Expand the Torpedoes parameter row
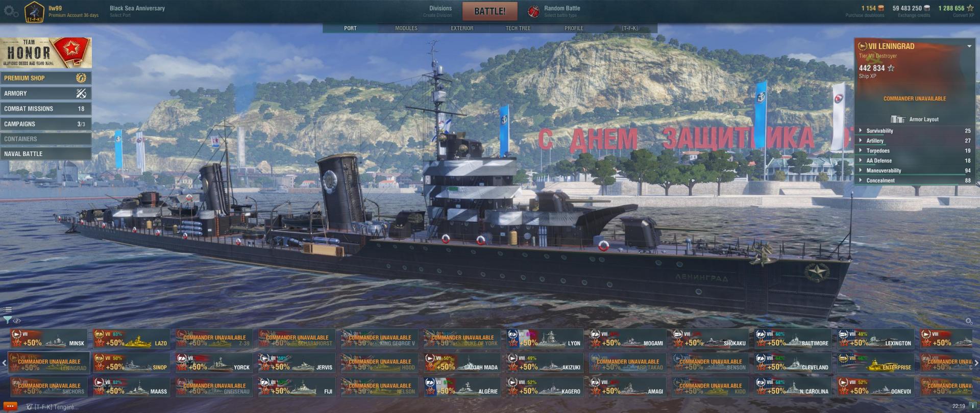Viewport: 980px width, 413px height. [914, 151]
